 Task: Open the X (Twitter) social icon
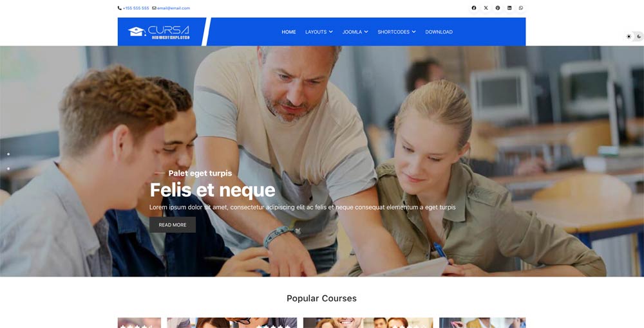coord(486,8)
